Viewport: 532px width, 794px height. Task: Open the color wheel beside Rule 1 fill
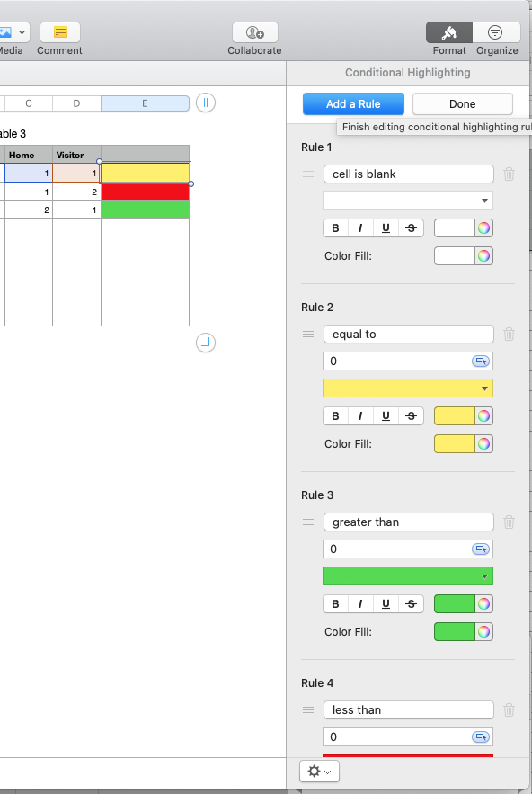pyautogui.click(x=482, y=255)
